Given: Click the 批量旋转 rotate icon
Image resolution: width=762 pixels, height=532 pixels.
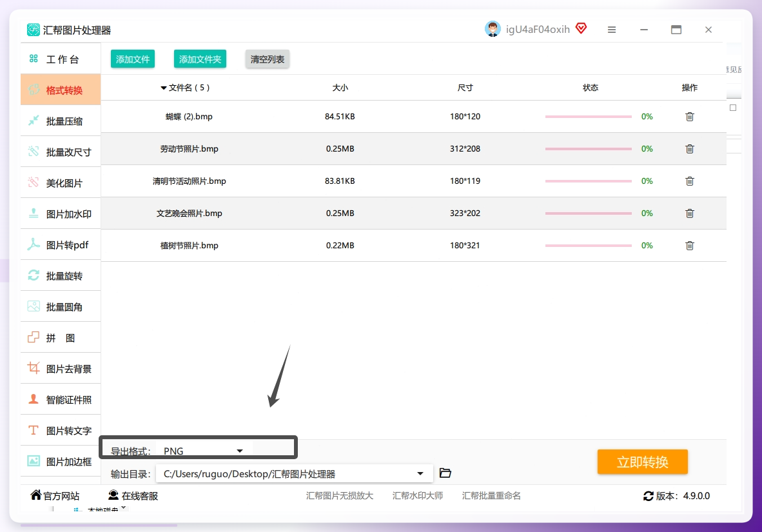Looking at the screenshot, I should tap(34, 276).
